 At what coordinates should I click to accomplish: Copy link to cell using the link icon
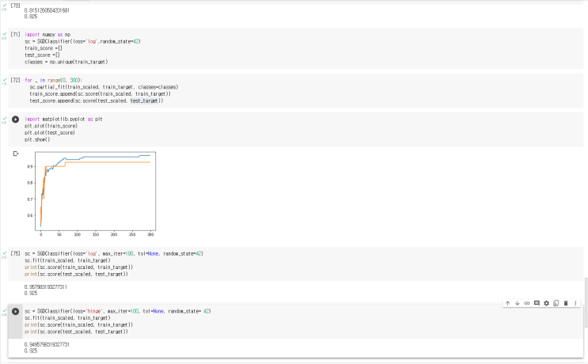[527, 303]
